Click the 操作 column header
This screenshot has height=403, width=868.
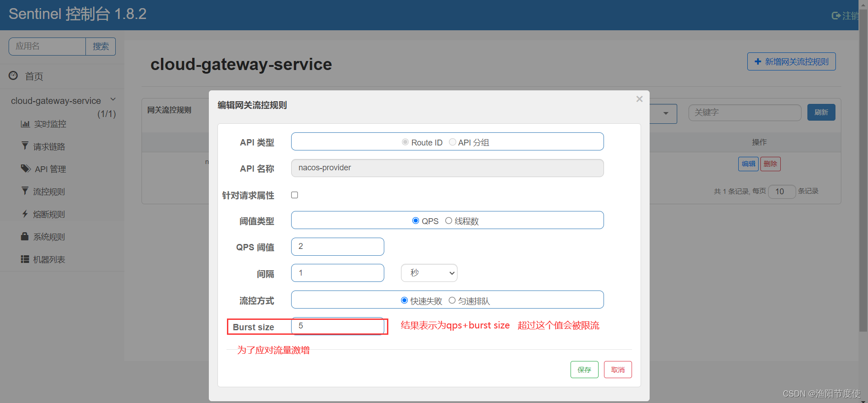click(x=759, y=142)
